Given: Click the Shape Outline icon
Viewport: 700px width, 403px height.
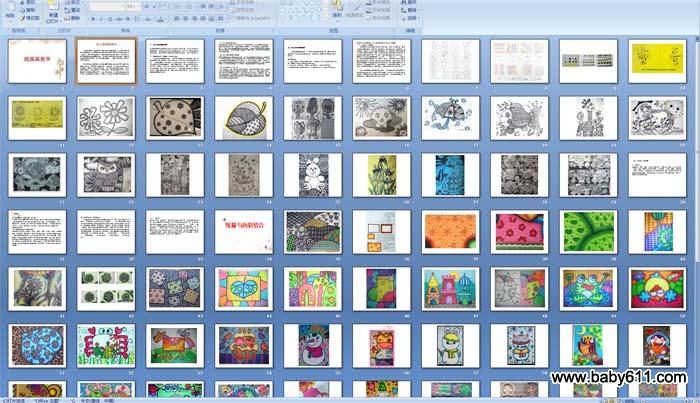Looking at the screenshot, I should point(368,10).
